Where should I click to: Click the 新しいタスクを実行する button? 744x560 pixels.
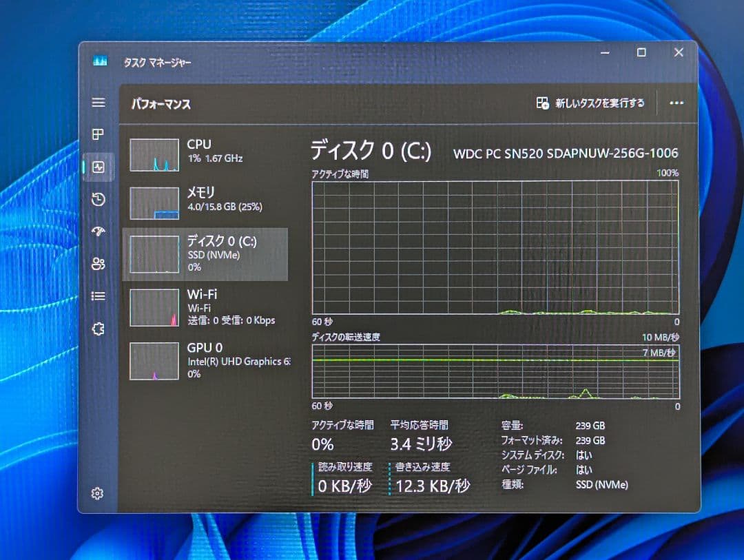(x=591, y=103)
